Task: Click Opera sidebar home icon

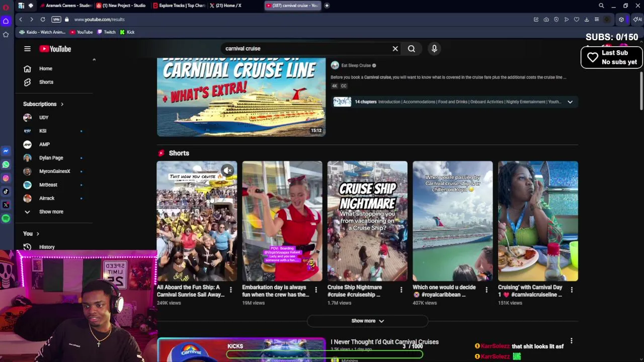Action: (6, 21)
